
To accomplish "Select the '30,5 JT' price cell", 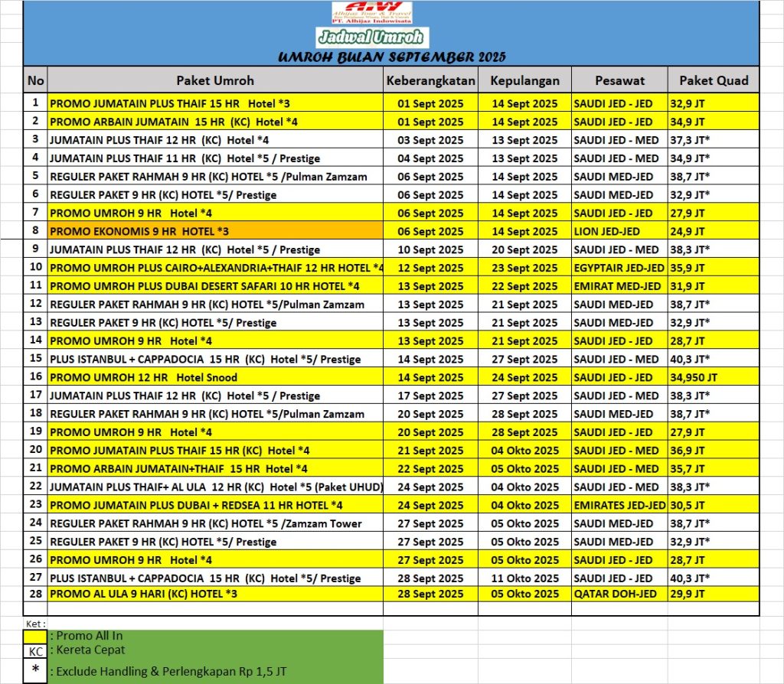I will [x=714, y=505].
